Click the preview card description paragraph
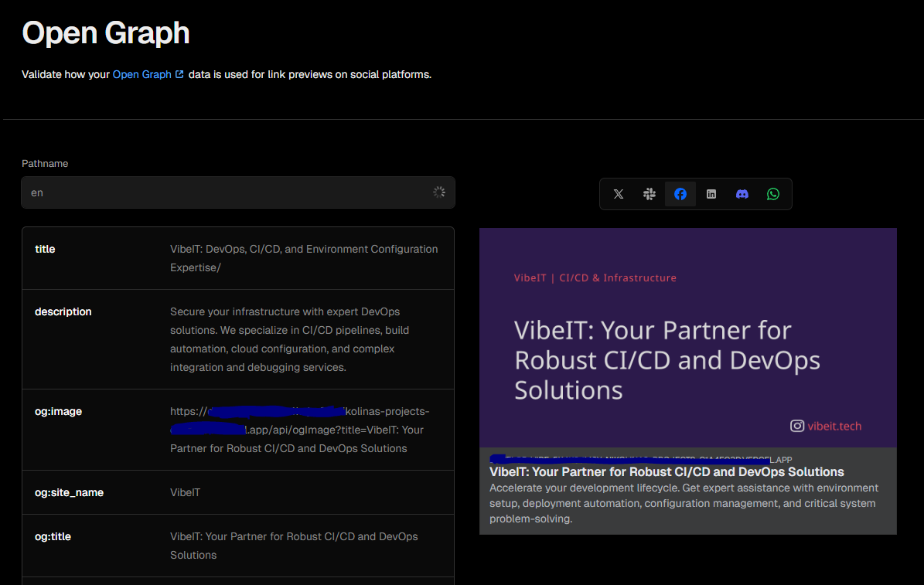This screenshot has height=585, width=924. pyautogui.click(x=684, y=503)
